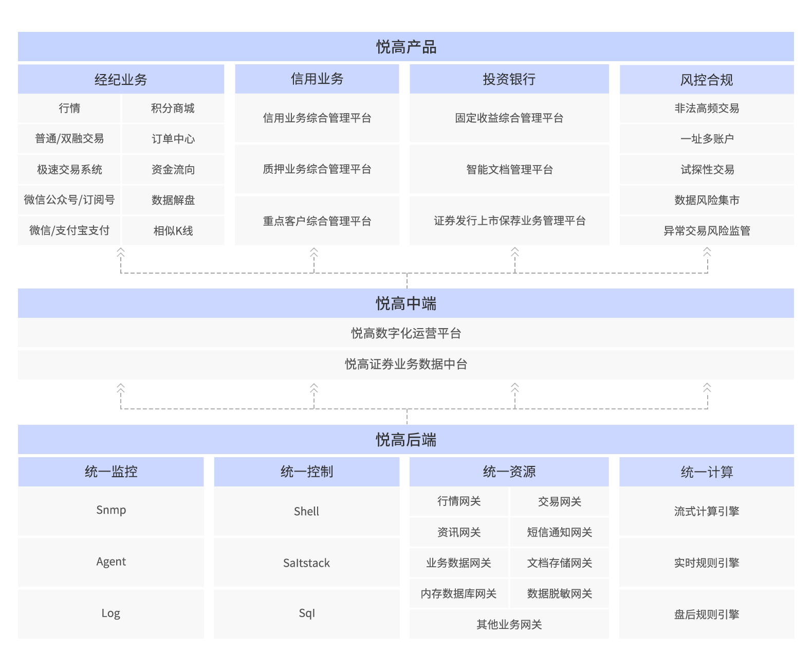Click the 积分商城 cell
This screenshot has height=668, width=812.
coord(173,108)
